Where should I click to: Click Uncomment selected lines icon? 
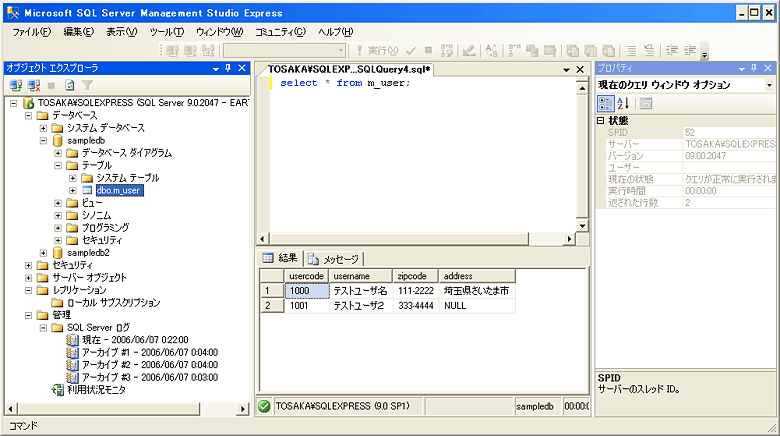(649, 50)
